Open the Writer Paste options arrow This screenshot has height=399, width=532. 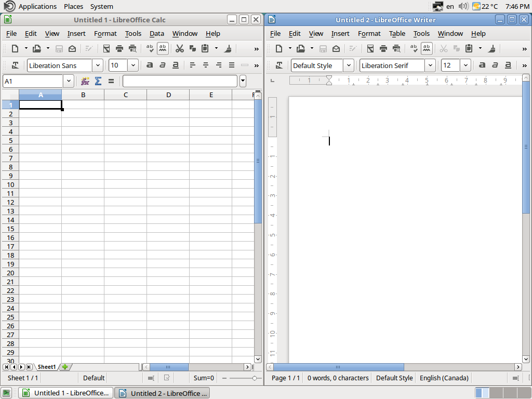480,48
